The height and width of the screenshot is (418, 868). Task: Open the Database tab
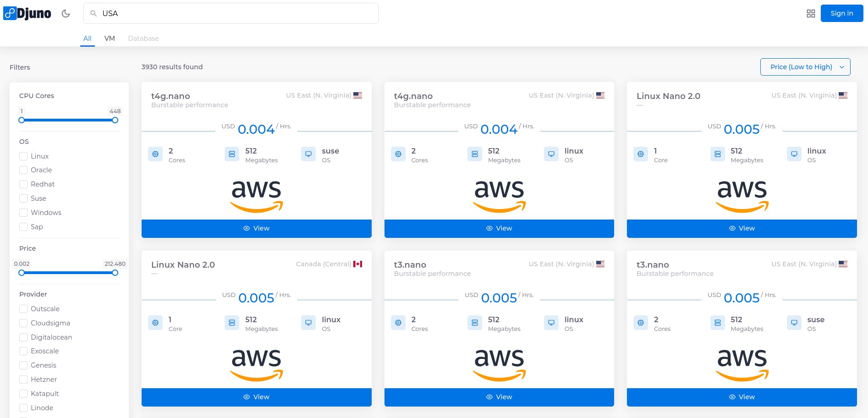point(143,38)
